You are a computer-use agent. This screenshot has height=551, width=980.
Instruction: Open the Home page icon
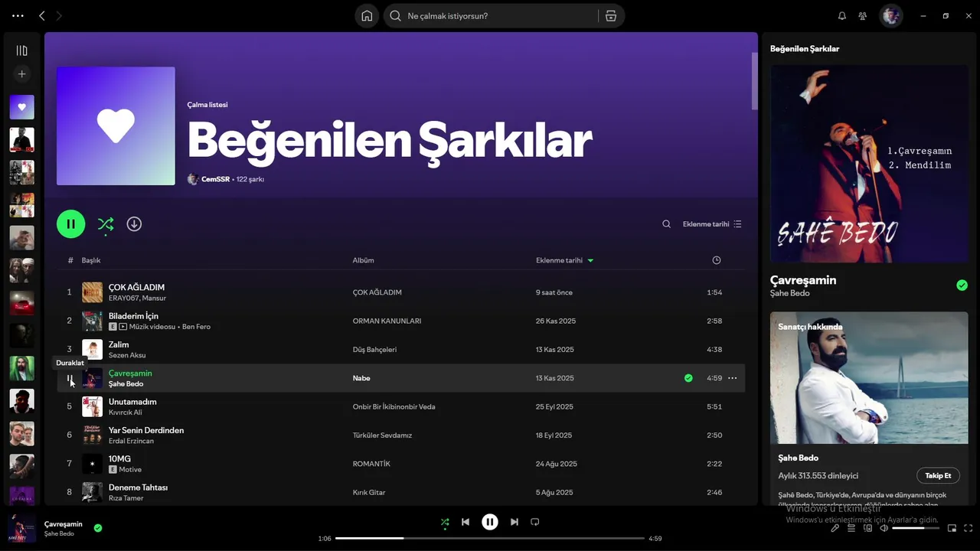point(367,16)
